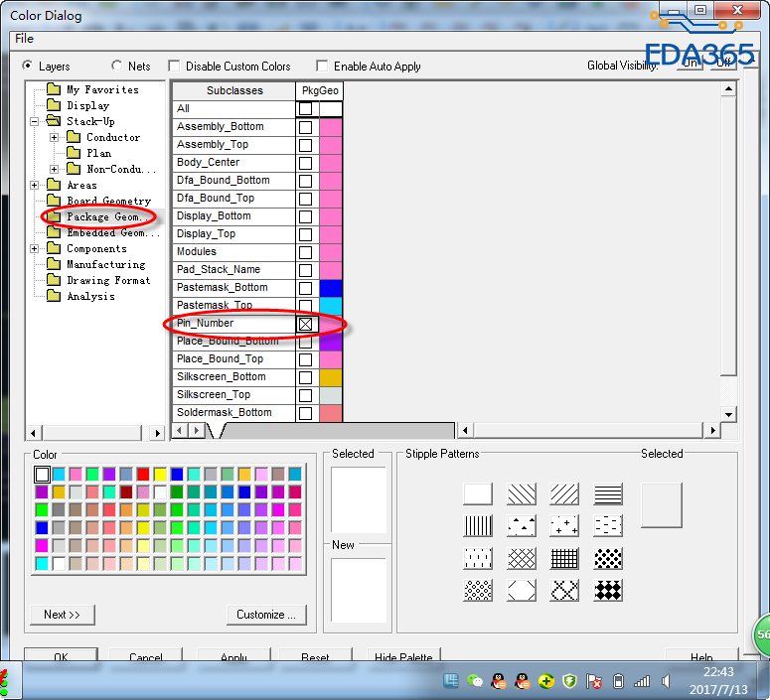770x700 pixels.
Task: Pick the yellow swatch in top row
Action: pyautogui.click(x=160, y=475)
